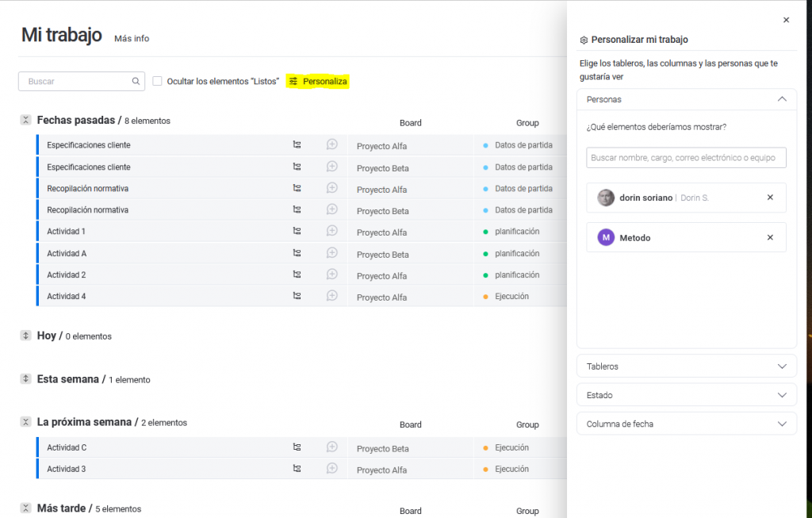Open conversation bubble for Actividad 3

[332, 469]
